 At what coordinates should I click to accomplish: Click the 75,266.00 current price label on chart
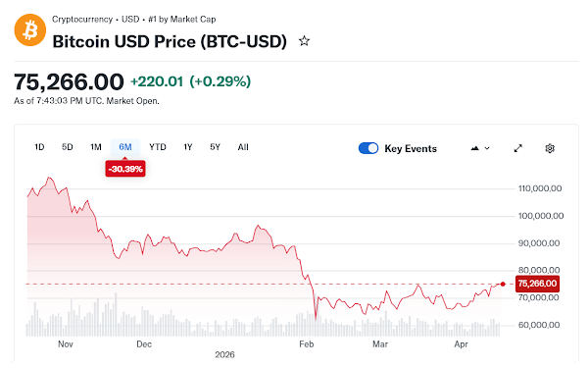point(537,284)
